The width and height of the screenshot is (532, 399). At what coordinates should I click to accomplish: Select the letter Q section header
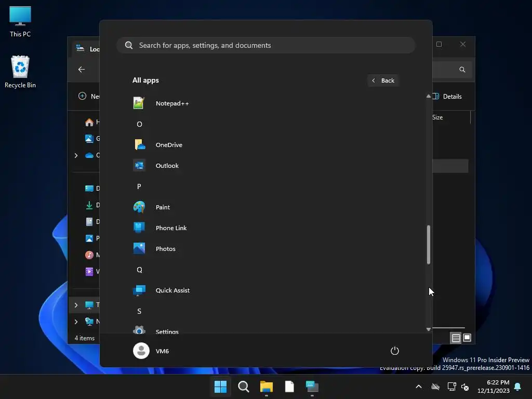click(139, 270)
